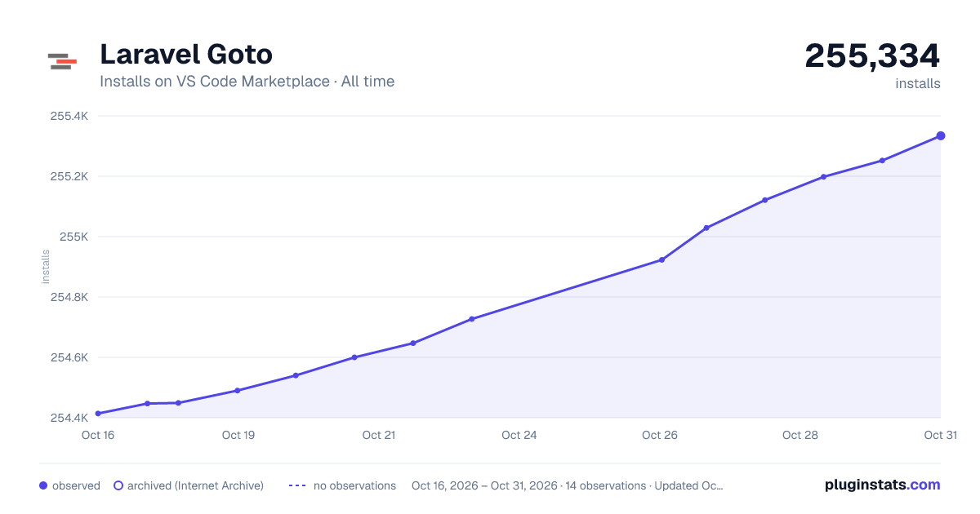Screen dimensions: 980x514
Task: Open the pluginstats.com link
Action: tap(883, 485)
